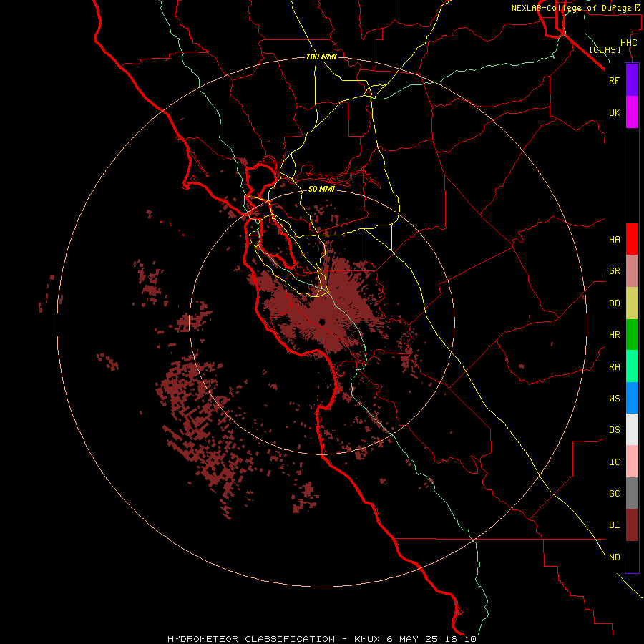Image resolution: width=644 pixels, height=644 pixels.
Task: Click the DS white legend color swatch
Action: [632, 429]
